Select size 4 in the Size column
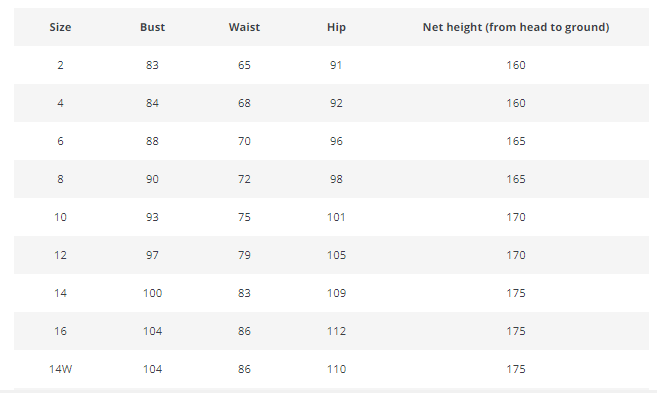Screen dimensions: 657x393 (60, 103)
